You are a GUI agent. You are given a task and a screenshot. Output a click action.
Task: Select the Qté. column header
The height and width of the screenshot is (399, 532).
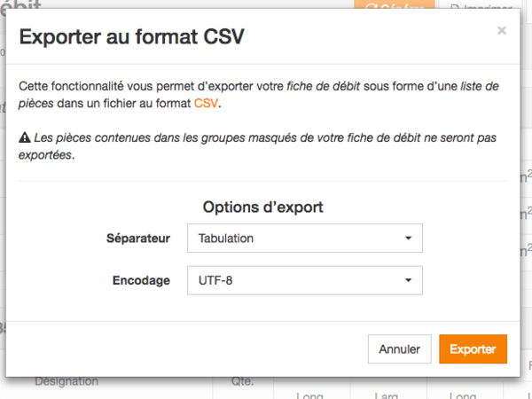pos(242,382)
